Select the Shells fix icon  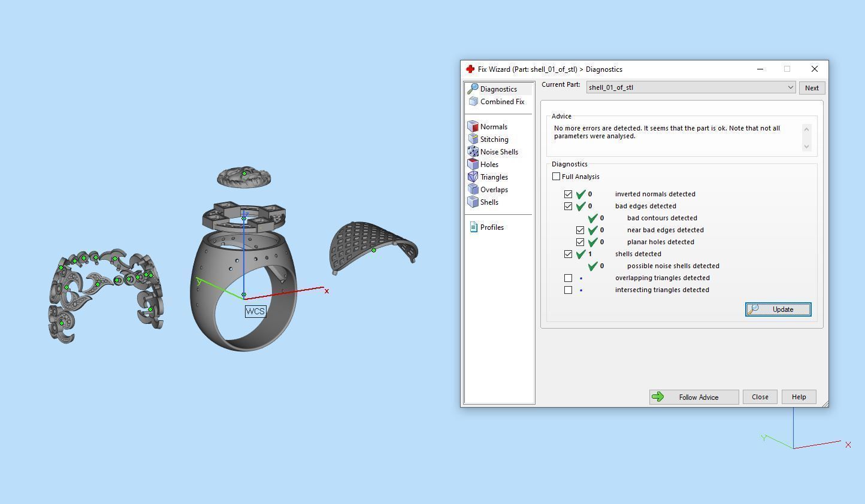(x=473, y=202)
